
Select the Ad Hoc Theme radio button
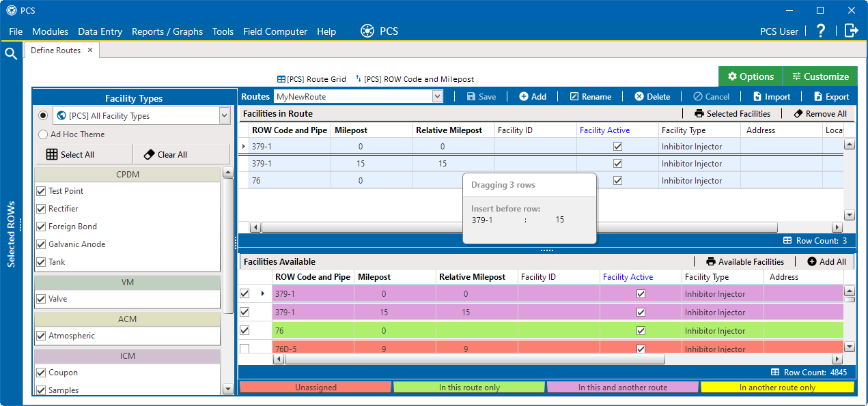coord(43,134)
